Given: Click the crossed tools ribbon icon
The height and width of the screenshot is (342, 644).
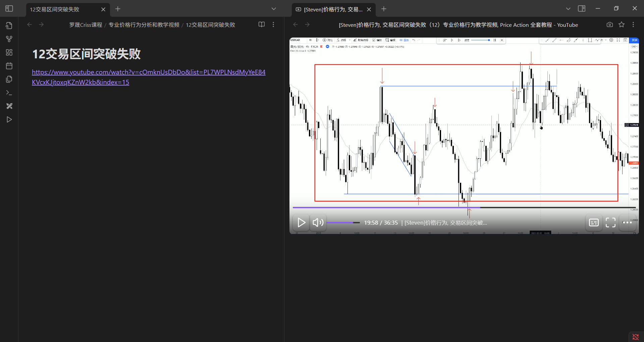Looking at the screenshot, I should point(9,106).
